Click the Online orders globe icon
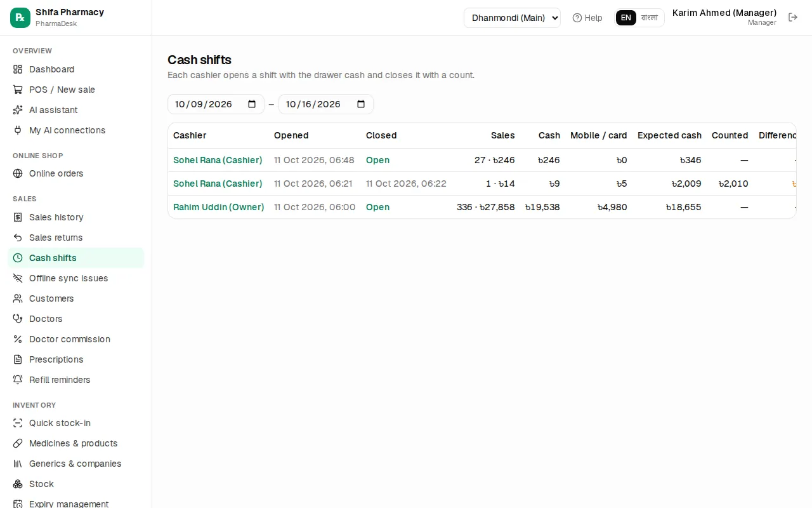Screen dimensions: 812x508 click(x=18, y=173)
